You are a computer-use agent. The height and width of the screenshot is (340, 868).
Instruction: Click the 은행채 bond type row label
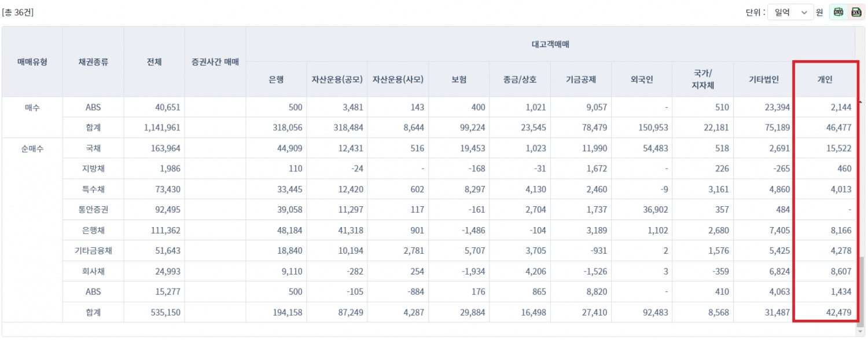[93, 231]
